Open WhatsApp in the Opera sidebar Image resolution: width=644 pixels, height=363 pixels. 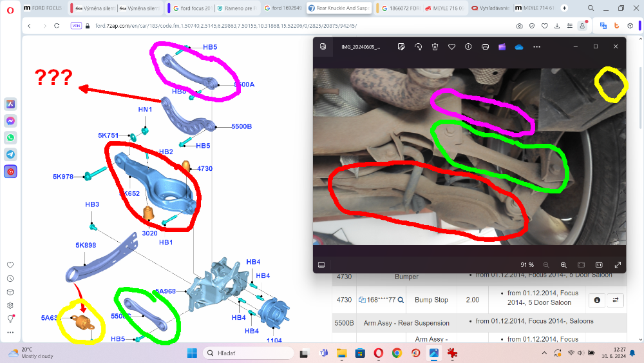point(10,137)
